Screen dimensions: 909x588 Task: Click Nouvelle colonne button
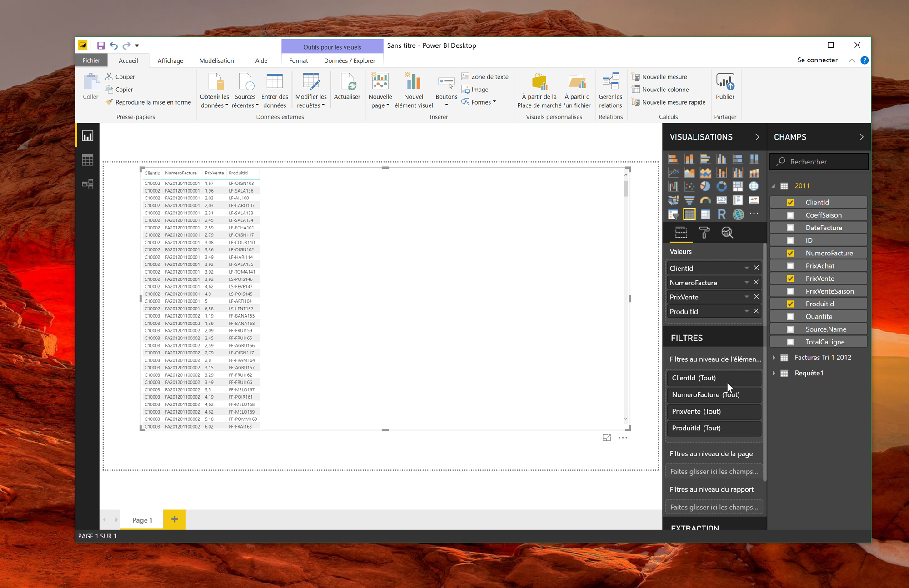660,90
